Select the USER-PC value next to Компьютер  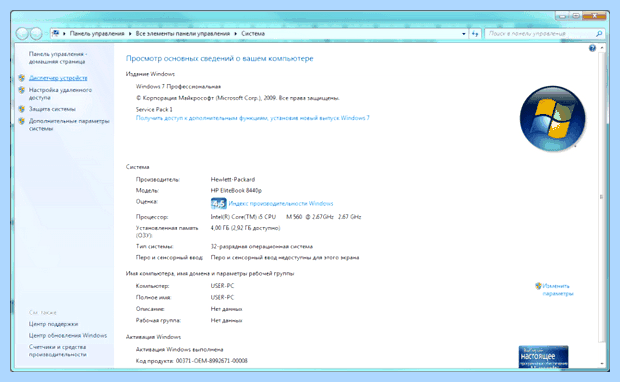222,286
